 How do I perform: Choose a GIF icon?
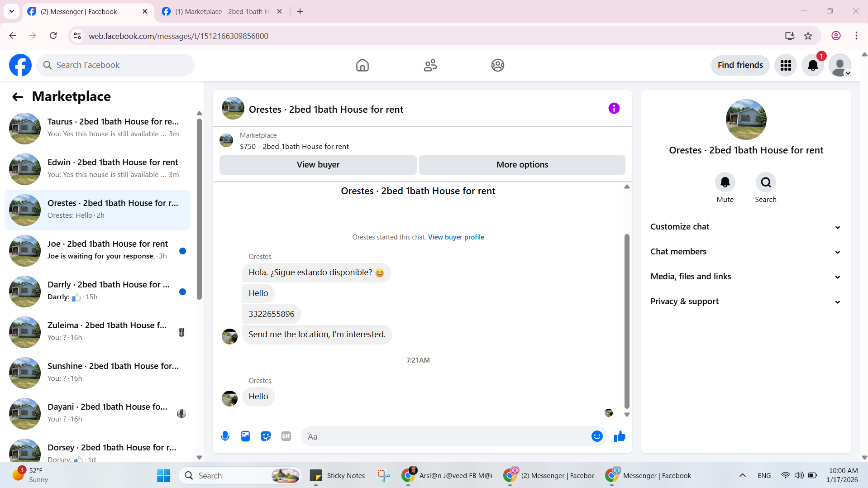[286, 436]
